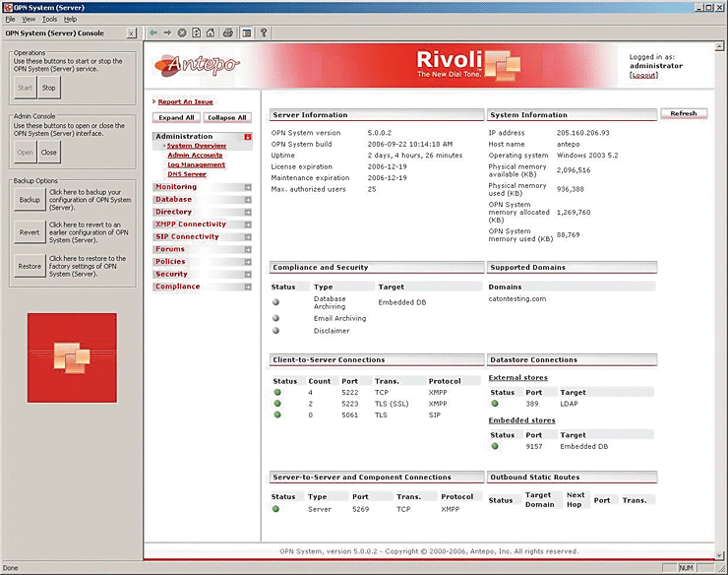Toggle the console pane toolbar button

click(x=246, y=32)
